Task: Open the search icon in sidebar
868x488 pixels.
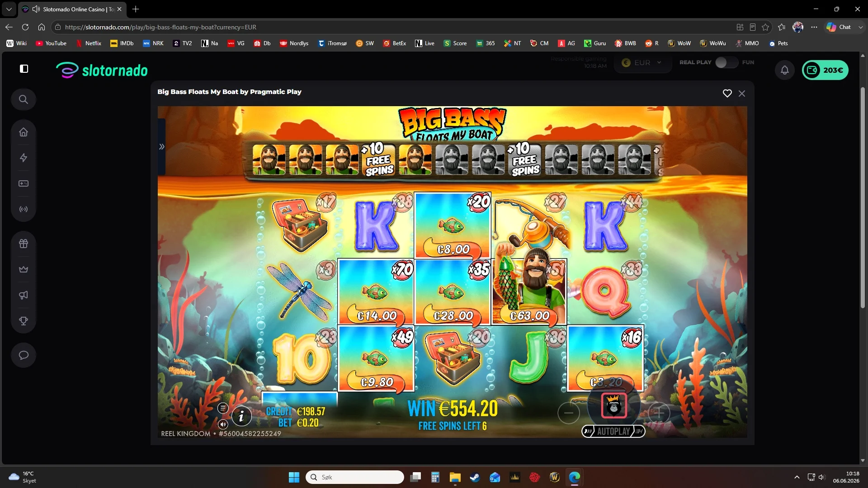Action: click(24, 99)
